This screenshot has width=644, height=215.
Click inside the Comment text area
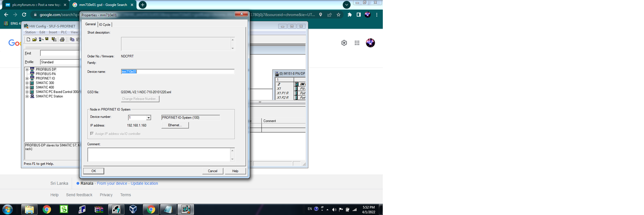[x=158, y=154]
